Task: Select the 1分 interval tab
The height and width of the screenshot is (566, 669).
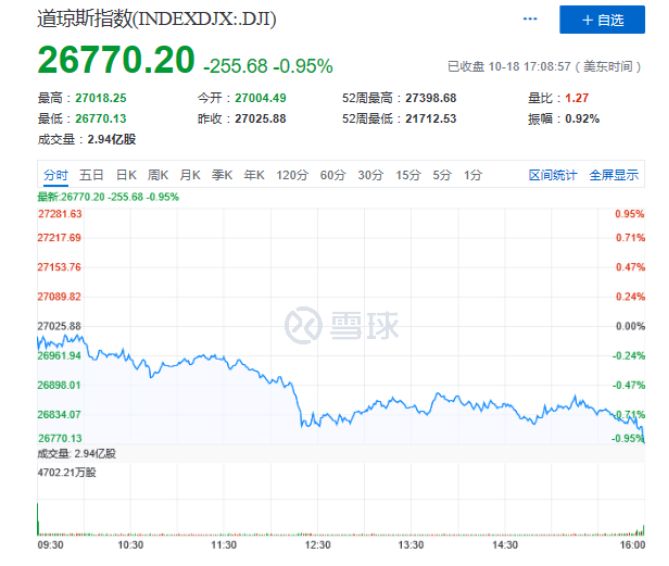Action: (473, 175)
